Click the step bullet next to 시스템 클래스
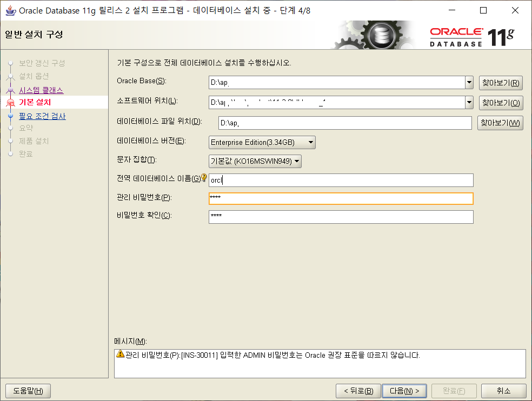Image resolution: width=532 pixels, height=401 pixels. 10,90
